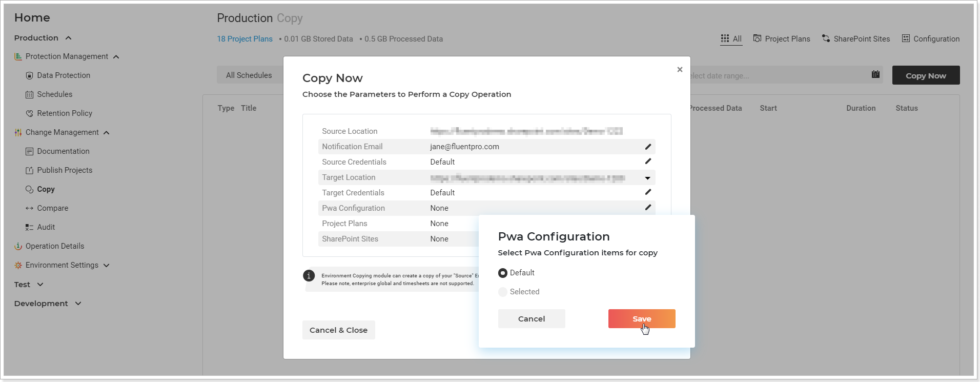Switch to the Project Plans tab
This screenshot has height=382, width=980.
(x=782, y=39)
